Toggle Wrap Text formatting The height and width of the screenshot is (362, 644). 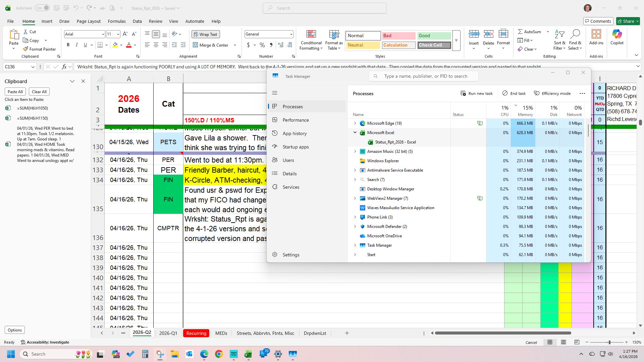[x=205, y=34]
